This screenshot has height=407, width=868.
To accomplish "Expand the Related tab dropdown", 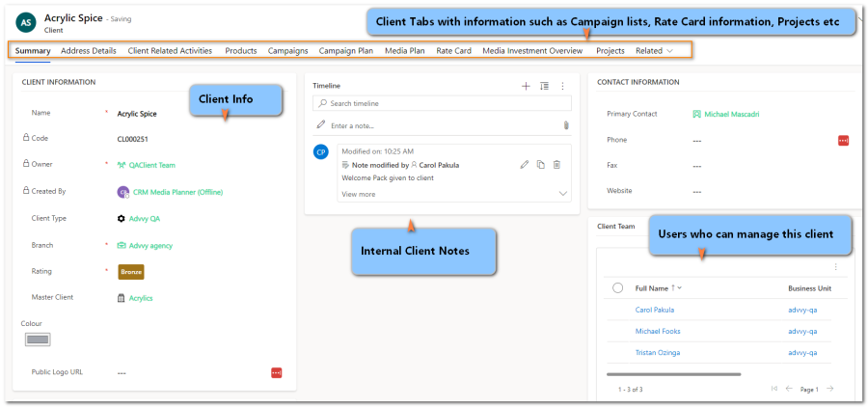I will point(655,50).
